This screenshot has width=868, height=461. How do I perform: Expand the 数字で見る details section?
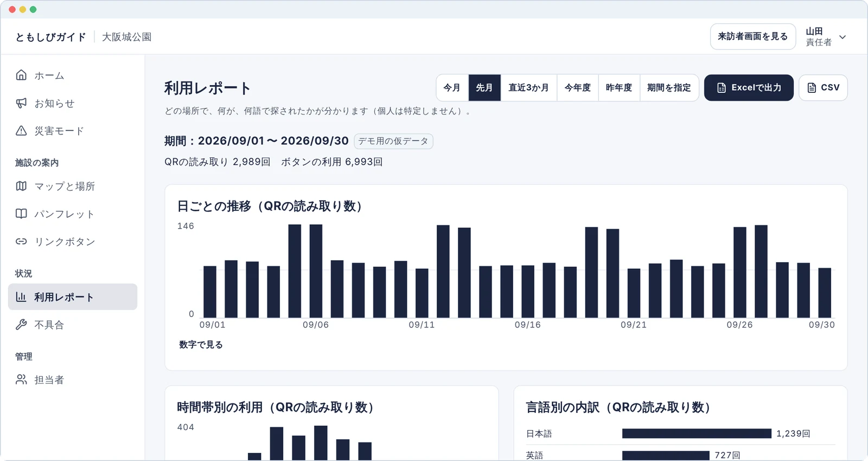click(201, 345)
